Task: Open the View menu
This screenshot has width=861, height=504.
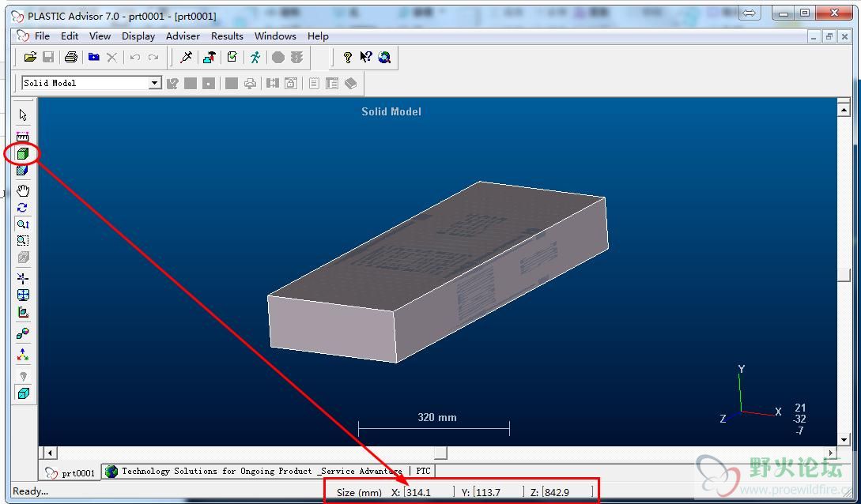Action: [x=100, y=36]
